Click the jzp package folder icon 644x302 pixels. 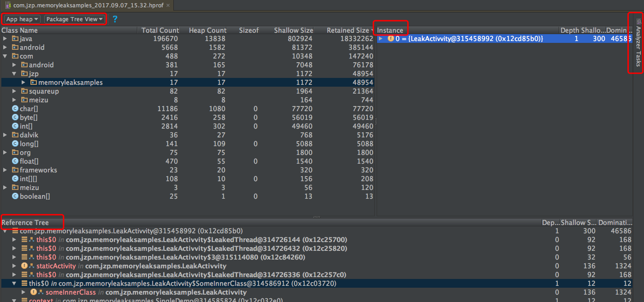24,74
